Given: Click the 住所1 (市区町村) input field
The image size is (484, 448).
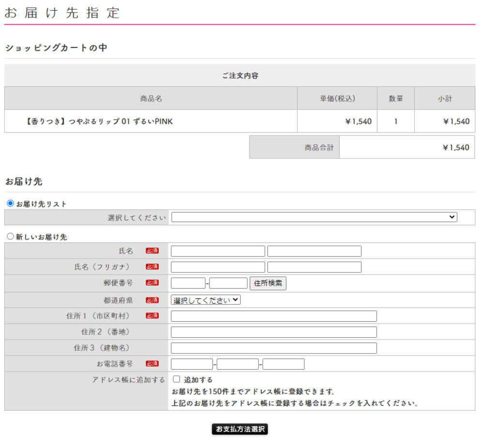Looking at the screenshot, I should [x=273, y=316].
